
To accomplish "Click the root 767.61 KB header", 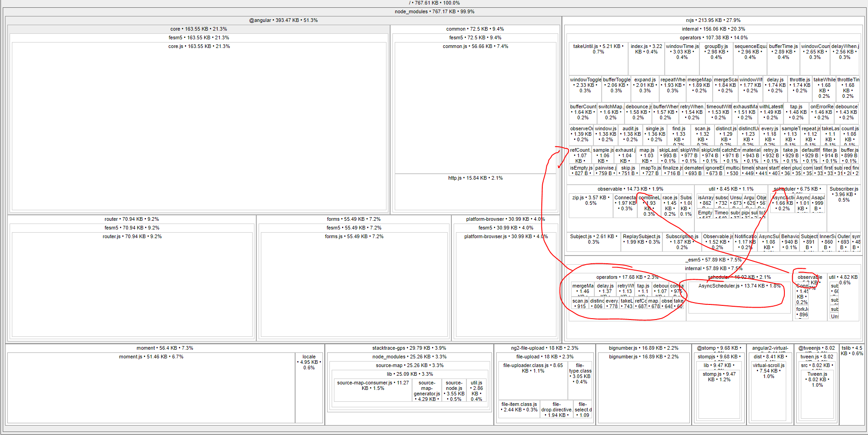I will [434, 3].
